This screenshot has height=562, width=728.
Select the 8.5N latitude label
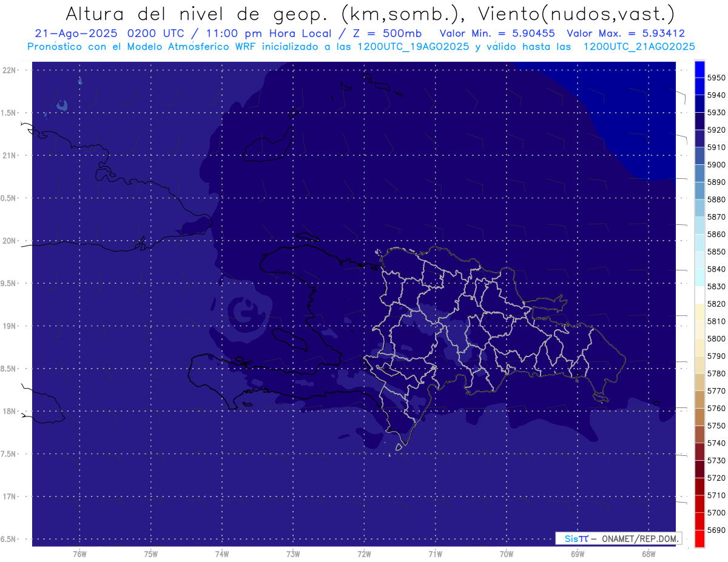point(9,369)
